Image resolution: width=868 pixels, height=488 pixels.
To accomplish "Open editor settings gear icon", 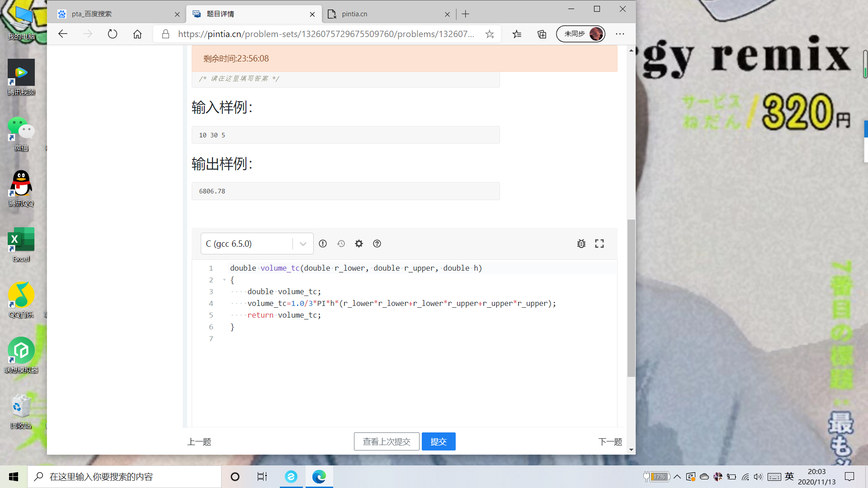I will pyautogui.click(x=359, y=244).
